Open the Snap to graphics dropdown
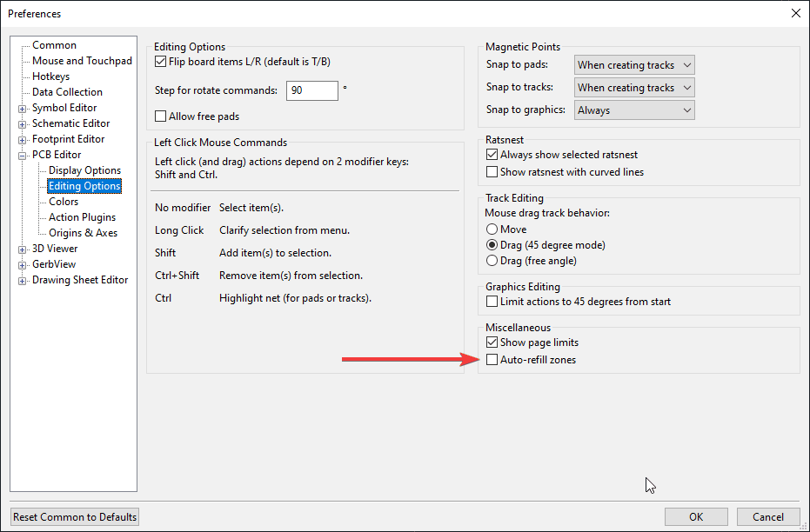810x532 pixels. (634, 110)
